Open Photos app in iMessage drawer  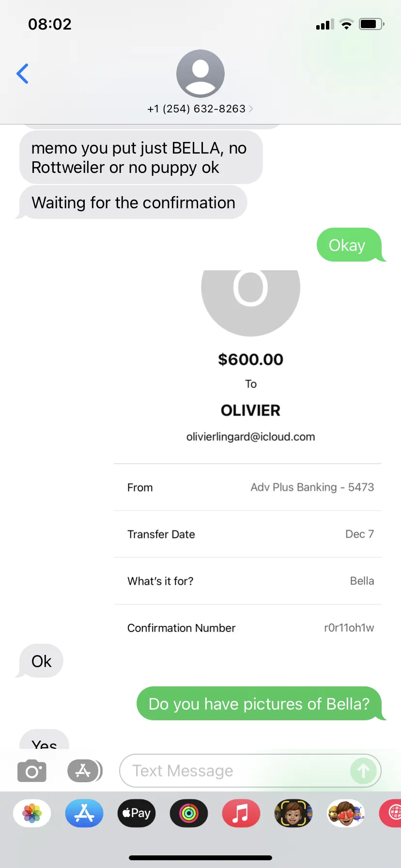point(32,813)
